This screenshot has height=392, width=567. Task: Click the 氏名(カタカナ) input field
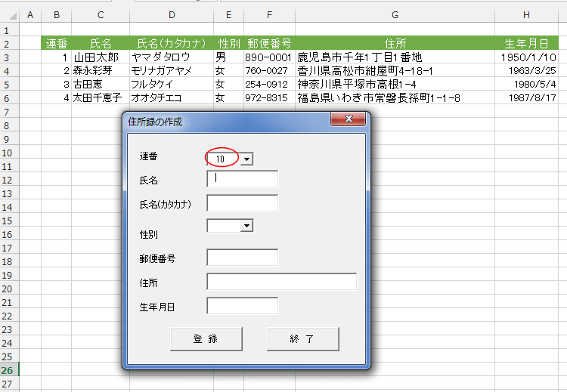click(x=242, y=203)
